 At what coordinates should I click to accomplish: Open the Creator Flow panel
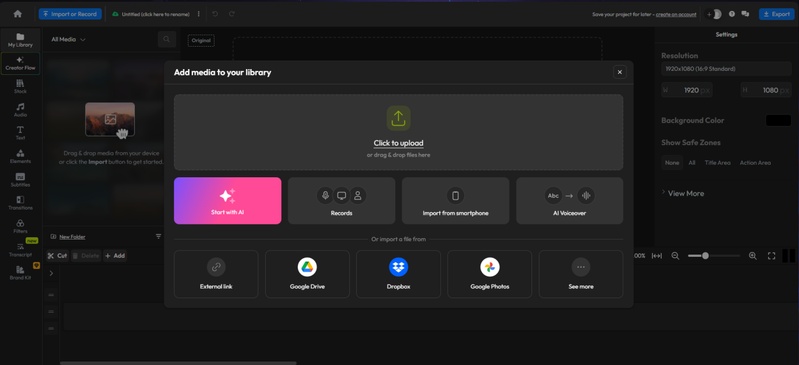[20, 63]
